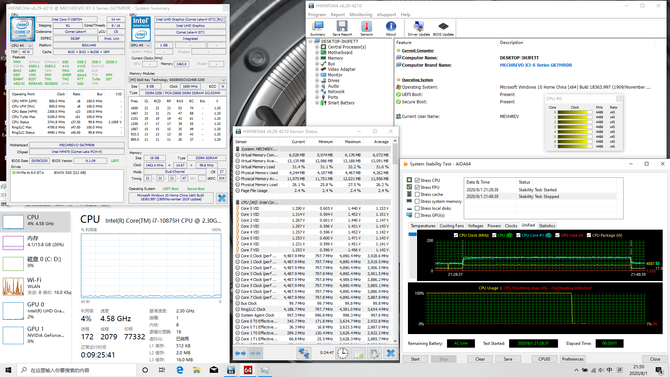Enable the Stress cache checkbox
The height and width of the screenshot is (377, 670).
pos(417,194)
